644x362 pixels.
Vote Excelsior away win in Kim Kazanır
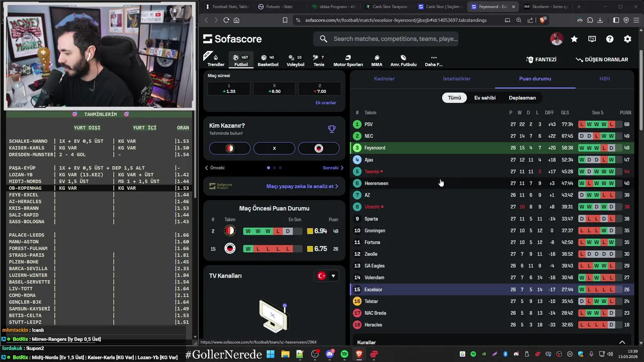point(318,148)
